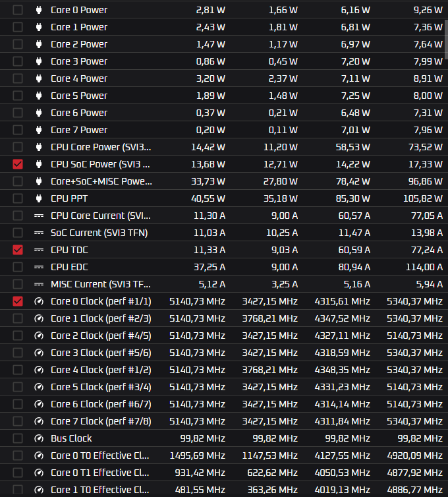This screenshot has width=448, height=497.
Task: Click the current icon beside CPU Core Current
Action: 39,216
